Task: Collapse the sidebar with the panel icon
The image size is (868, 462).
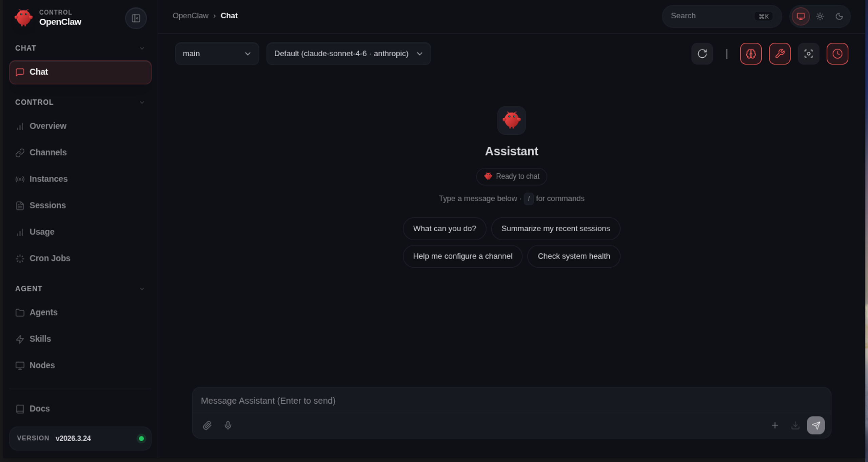Action: (136, 18)
